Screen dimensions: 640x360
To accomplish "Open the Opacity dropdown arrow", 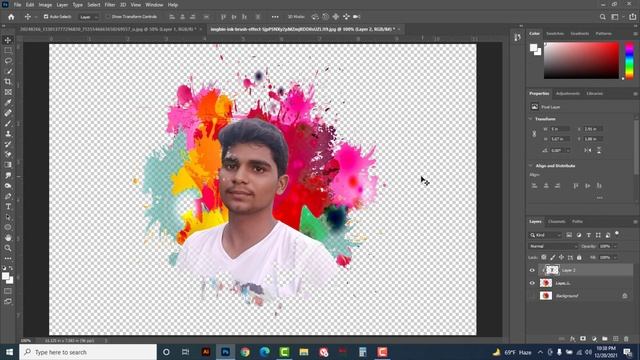I will coord(615,246).
